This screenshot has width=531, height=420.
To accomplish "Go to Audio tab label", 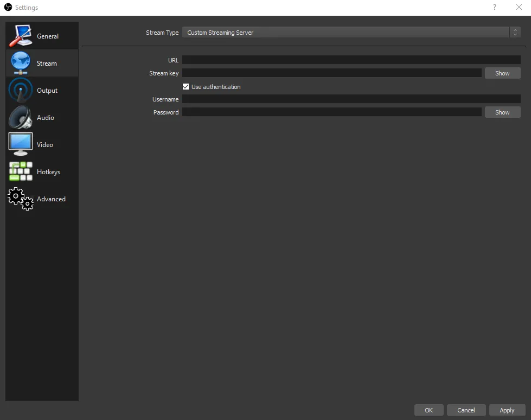I will coord(46,118).
